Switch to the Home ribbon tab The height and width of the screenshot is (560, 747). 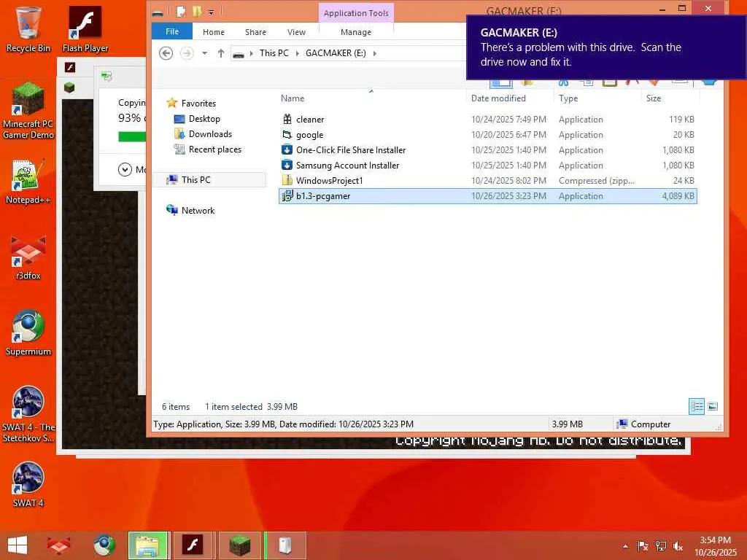(214, 32)
